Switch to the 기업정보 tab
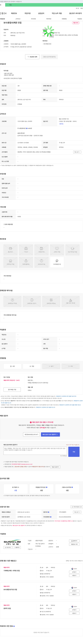The height and width of the screenshot is (644, 83). pos(80,19)
